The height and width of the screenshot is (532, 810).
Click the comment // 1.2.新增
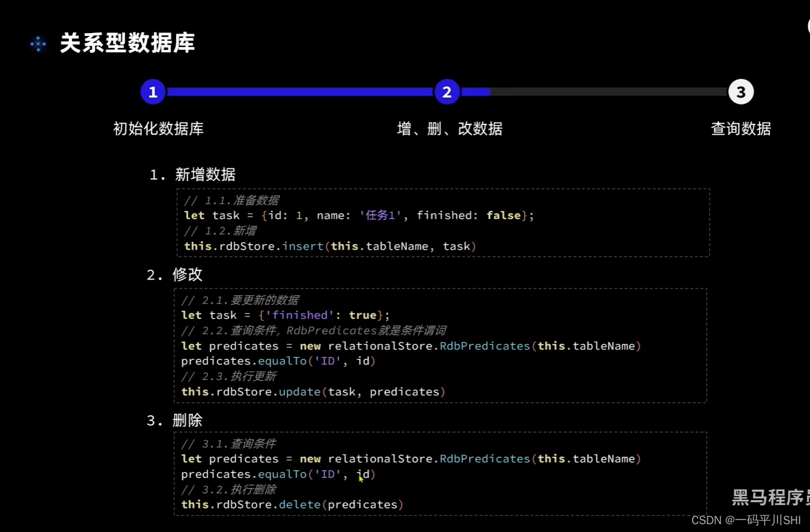click(x=220, y=231)
